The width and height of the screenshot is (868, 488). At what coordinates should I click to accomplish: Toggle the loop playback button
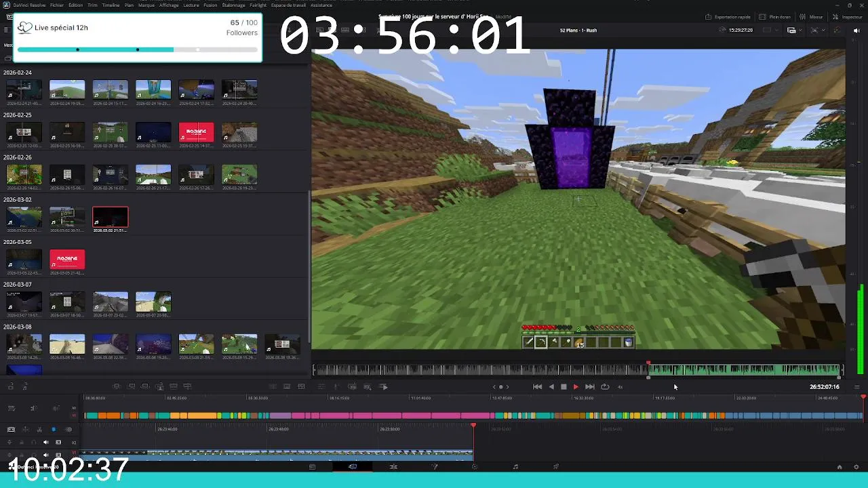coord(605,387)
